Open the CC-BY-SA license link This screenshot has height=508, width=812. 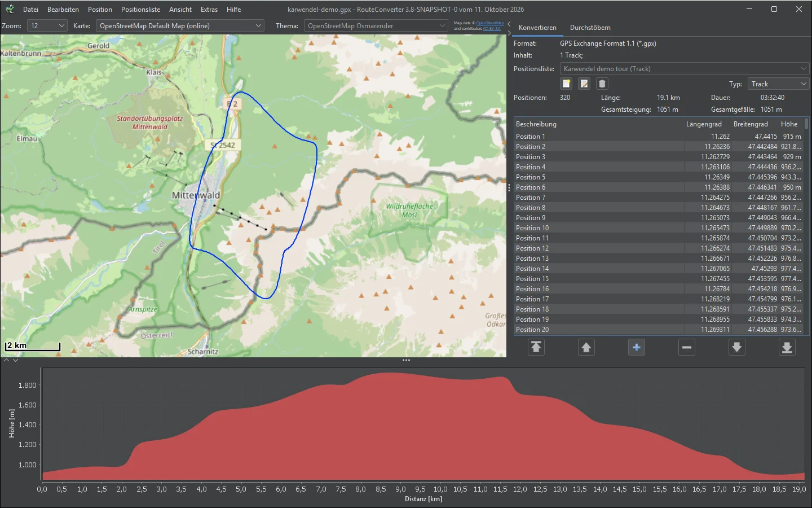coord(492,29)
